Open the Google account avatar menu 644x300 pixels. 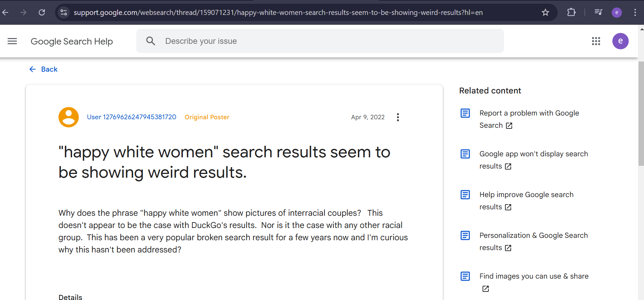tap(620, 41)
